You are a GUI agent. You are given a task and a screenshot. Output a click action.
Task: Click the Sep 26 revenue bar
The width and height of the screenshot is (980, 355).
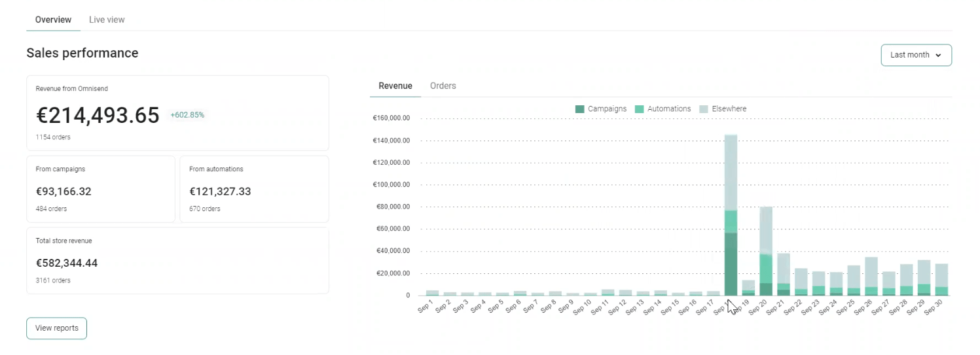[871, 276]
